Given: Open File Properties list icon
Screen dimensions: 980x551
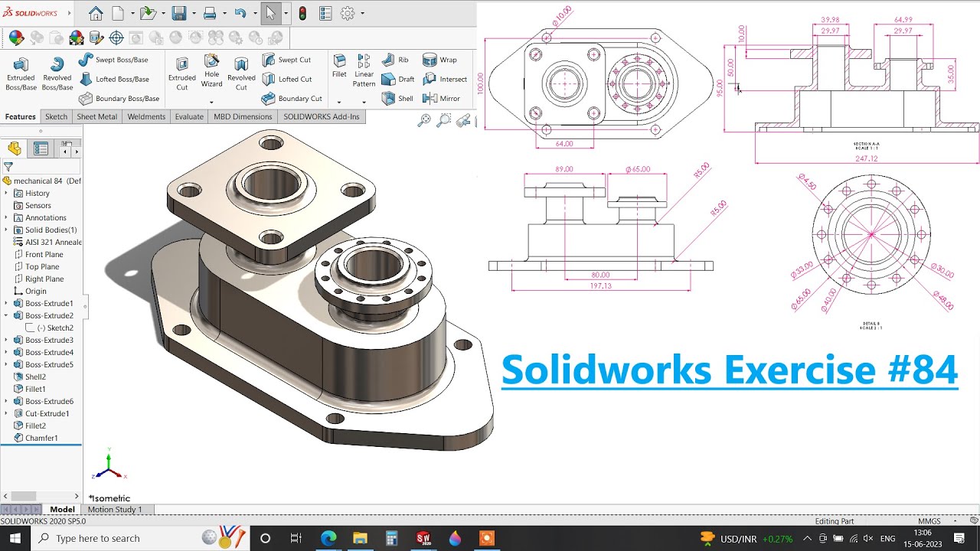Looking at the screenshot, I should click(325, 13).
